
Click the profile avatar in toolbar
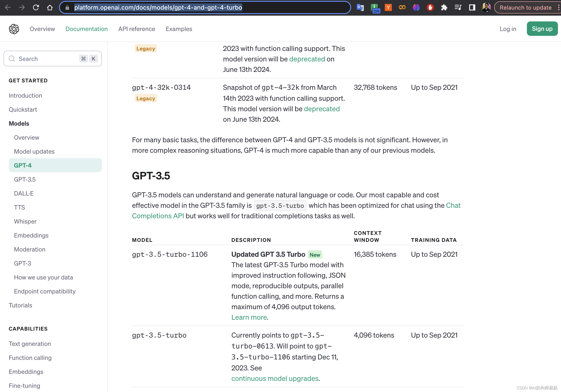tap(486, 7)
